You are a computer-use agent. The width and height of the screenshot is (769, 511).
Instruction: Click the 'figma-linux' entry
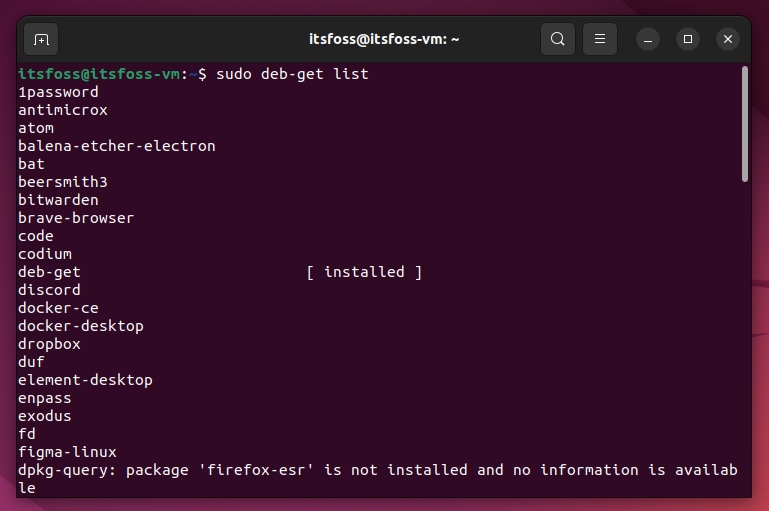[67, 452]
